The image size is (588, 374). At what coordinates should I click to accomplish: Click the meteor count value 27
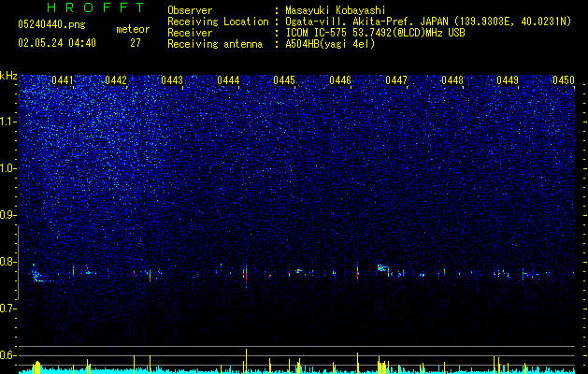pos(136,43)
